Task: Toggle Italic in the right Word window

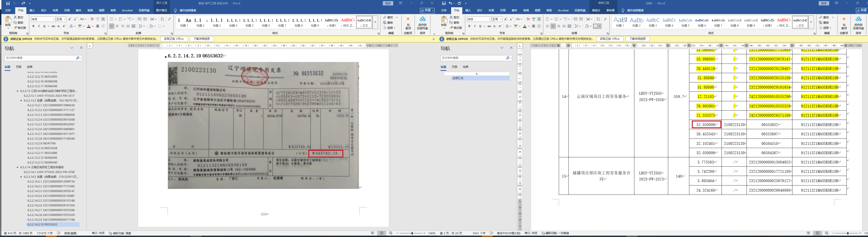Action: pos(475,26)
